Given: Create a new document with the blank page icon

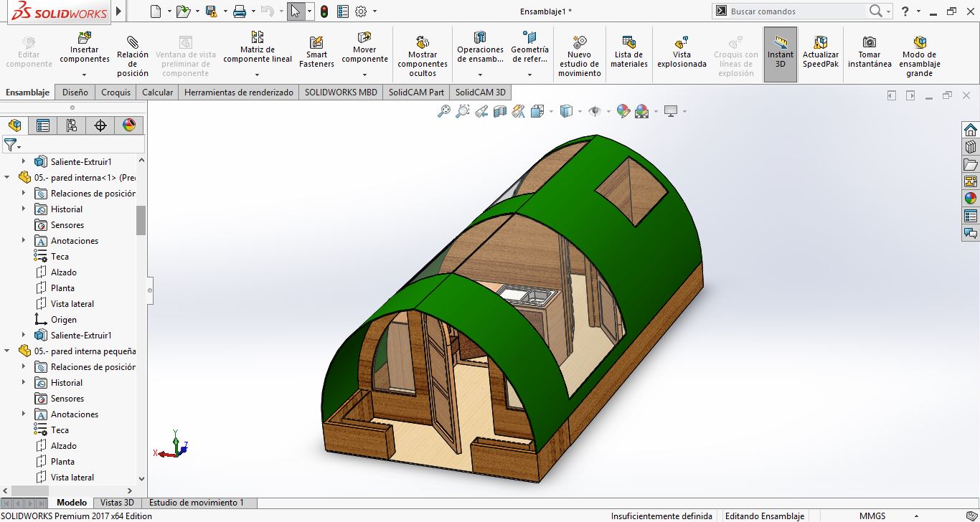Looking at the screenshot, I should pos(156,11).
